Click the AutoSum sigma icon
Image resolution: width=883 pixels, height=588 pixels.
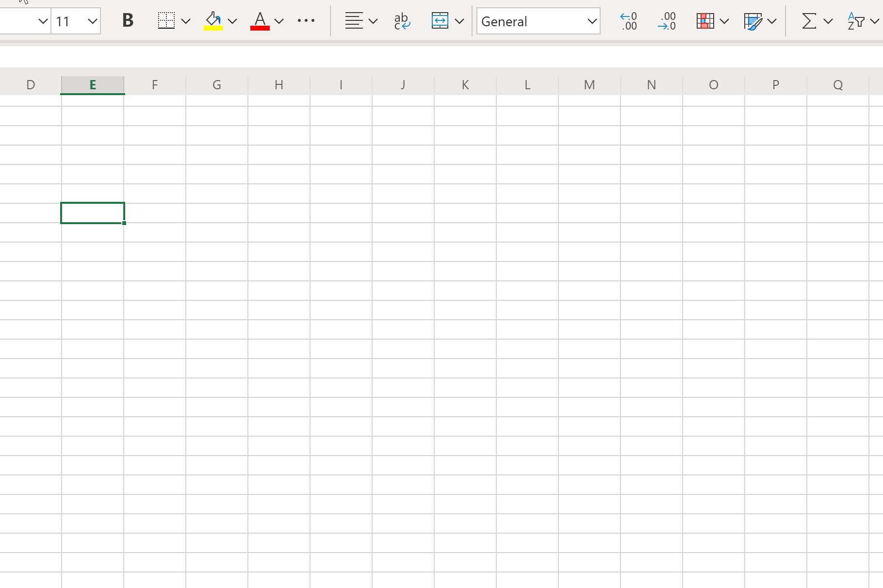click(809, 21)
